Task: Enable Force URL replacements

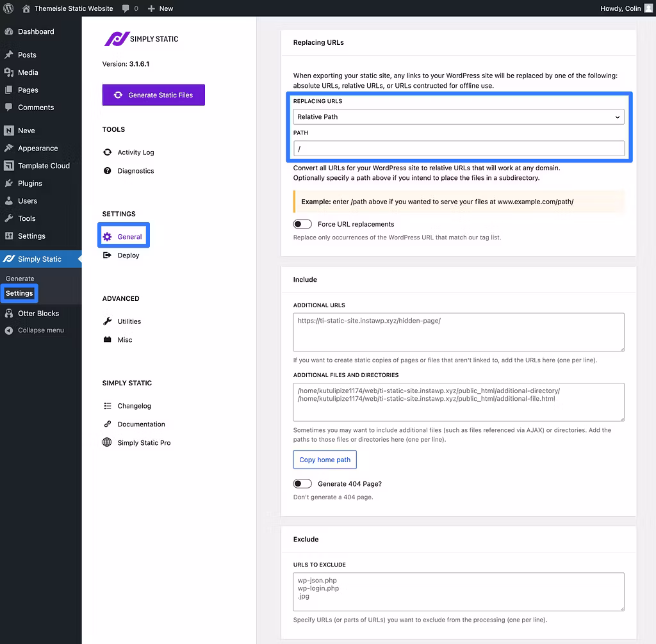Action: click(x=302, y=223)
